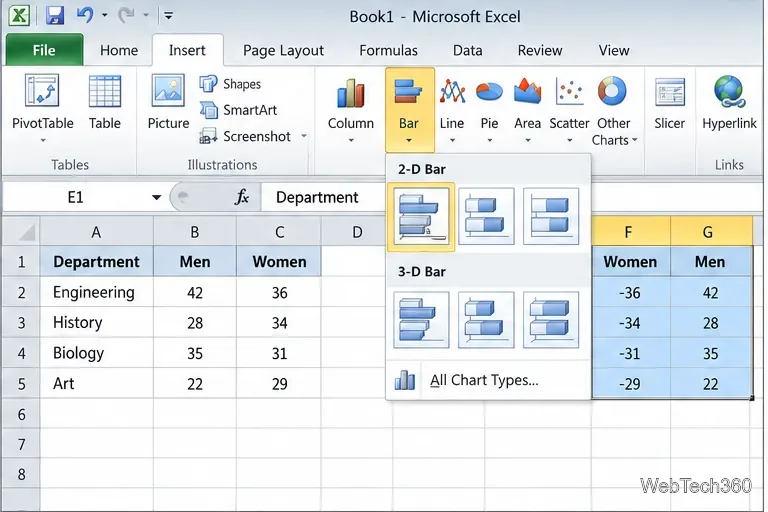768x512 pixels.
Task: Insert a Screenshot
Action: 245,136
